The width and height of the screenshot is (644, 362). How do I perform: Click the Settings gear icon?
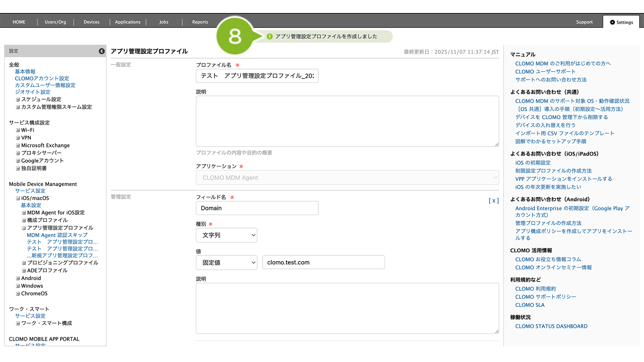pos(612,22)
